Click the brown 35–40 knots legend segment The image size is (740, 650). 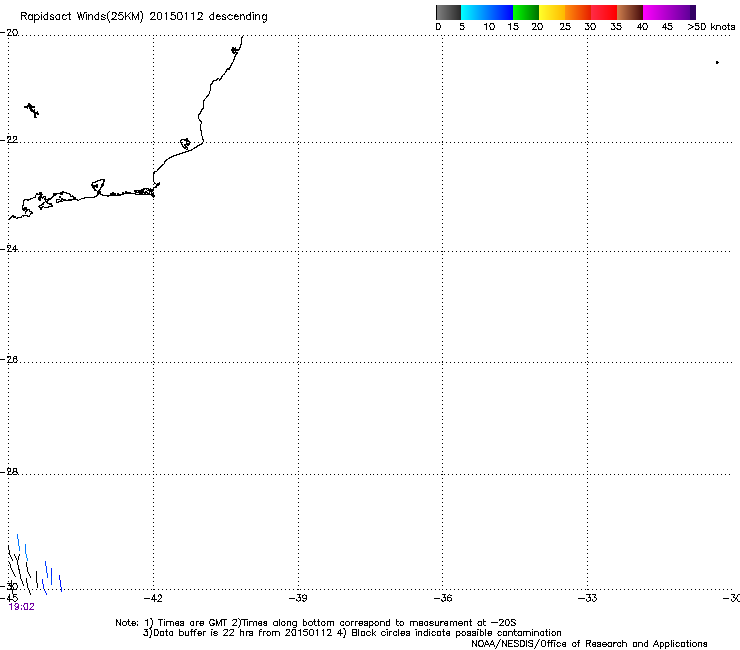pos(630,12)
